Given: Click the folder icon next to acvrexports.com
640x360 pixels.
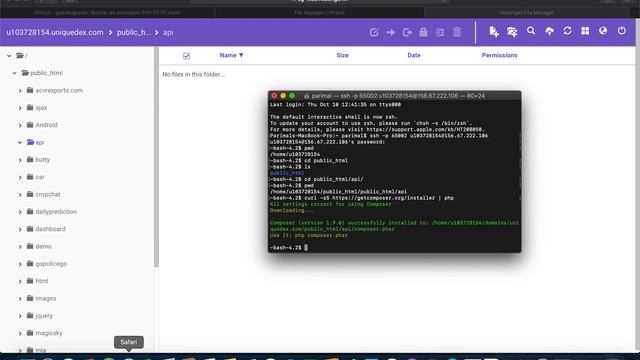Looking at the screenshot, I should pos(30,90).
